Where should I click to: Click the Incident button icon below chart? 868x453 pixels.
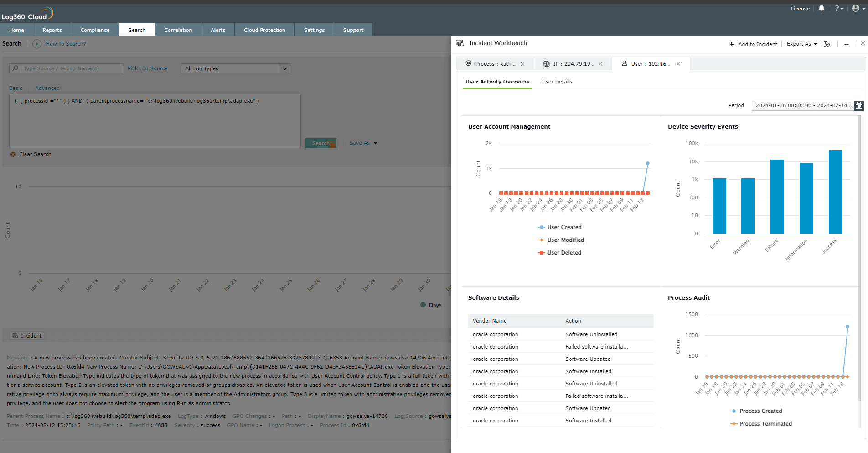point(15,336)
